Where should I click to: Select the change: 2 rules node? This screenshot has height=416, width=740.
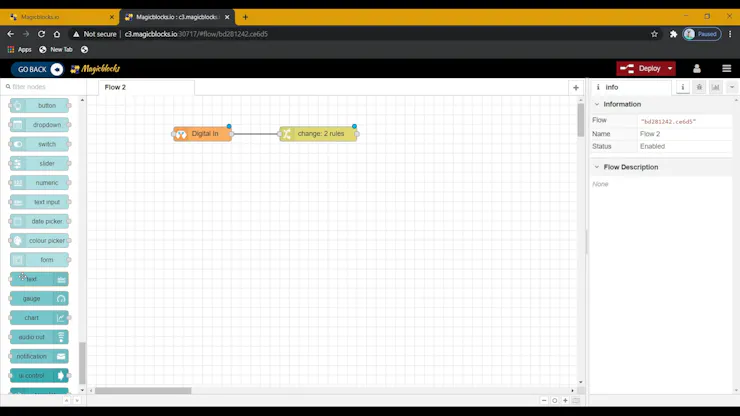tap(318, 134)
